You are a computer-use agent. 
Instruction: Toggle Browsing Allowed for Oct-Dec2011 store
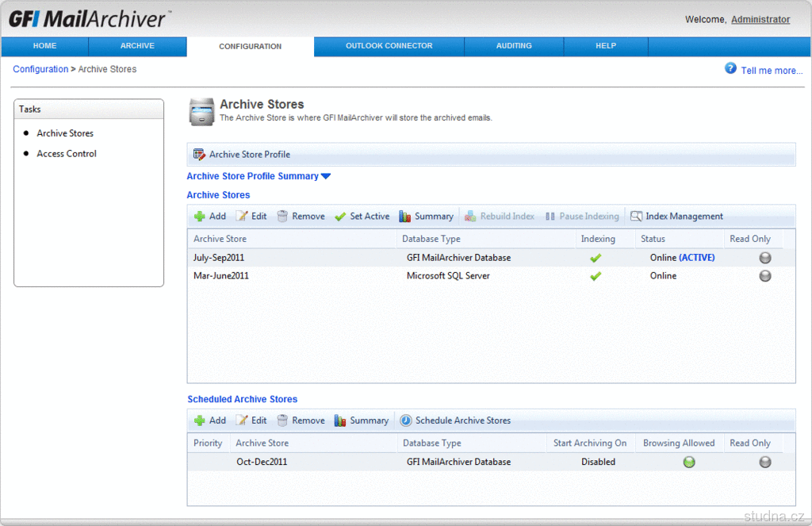689,462
